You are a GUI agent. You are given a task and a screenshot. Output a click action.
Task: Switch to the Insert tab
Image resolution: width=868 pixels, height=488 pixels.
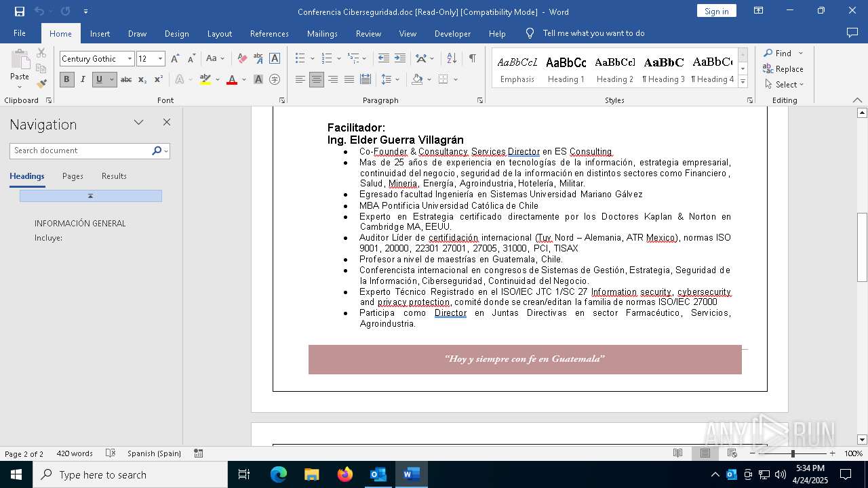100,33
